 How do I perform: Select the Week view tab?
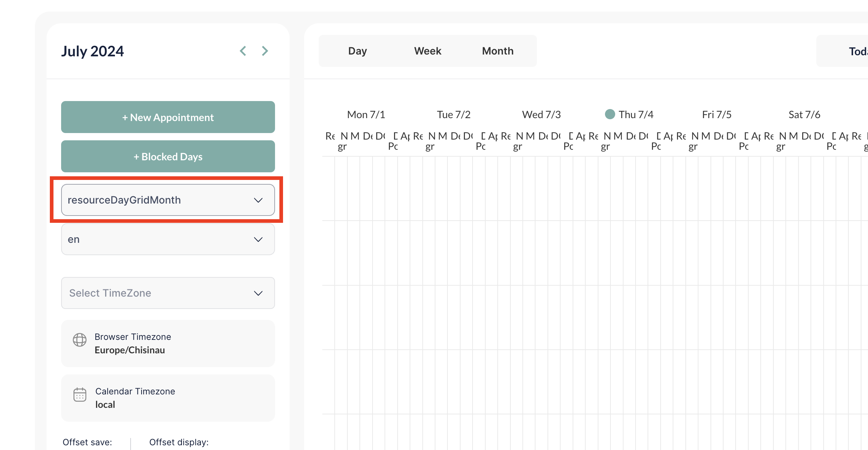pyautogui.click(x=427, y=51)
